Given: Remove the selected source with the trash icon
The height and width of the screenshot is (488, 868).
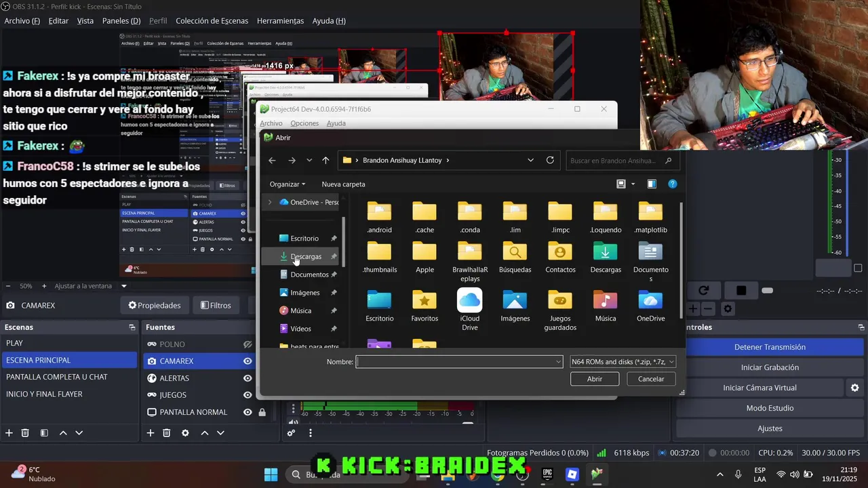Looking at the screenshot, I should tap(167, 433).
